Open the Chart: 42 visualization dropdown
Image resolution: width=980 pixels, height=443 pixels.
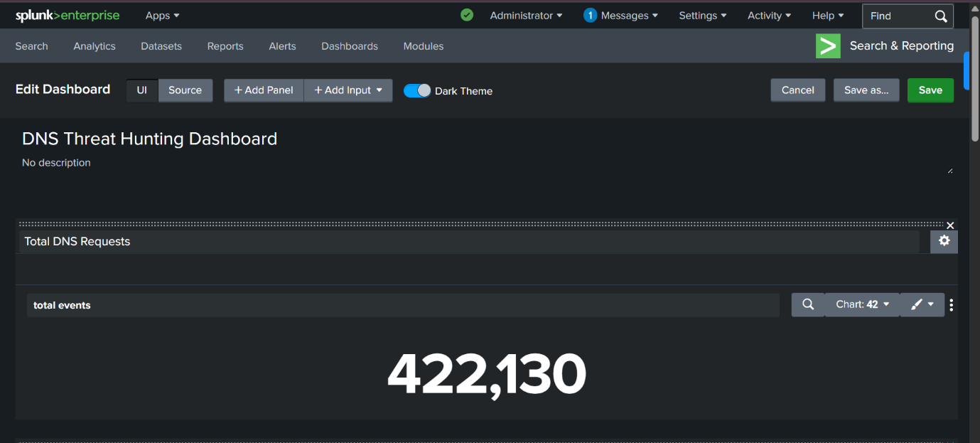(x=862, y=304)
